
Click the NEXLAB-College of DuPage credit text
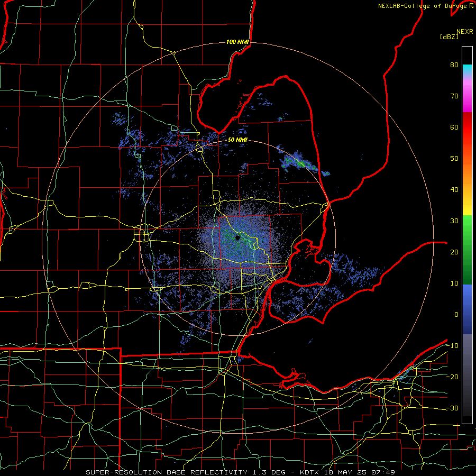pyautogui.click(x=425, y=6)
